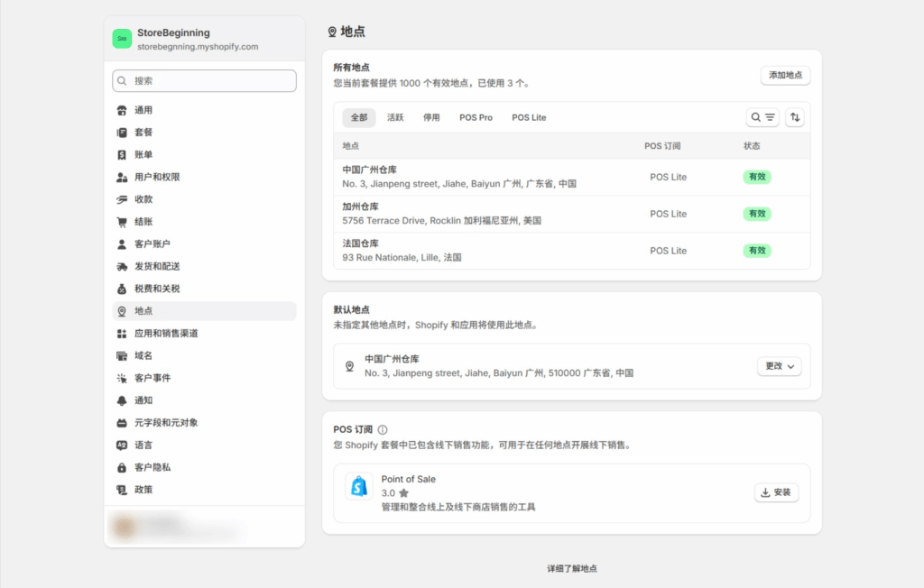Open the 中国广州仓库 location row
The image size is (924, 588).
(459, 177)
